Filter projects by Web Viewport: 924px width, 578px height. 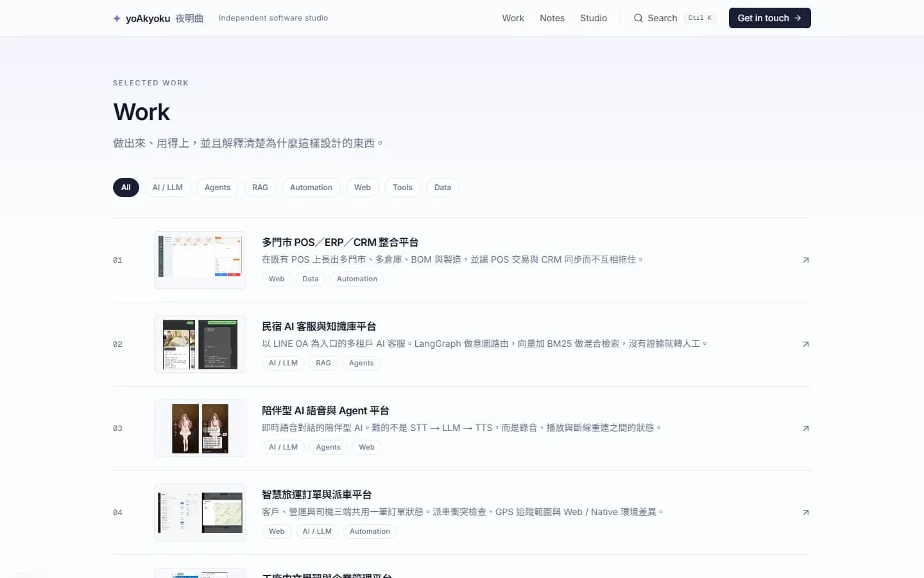click(363, 188)
